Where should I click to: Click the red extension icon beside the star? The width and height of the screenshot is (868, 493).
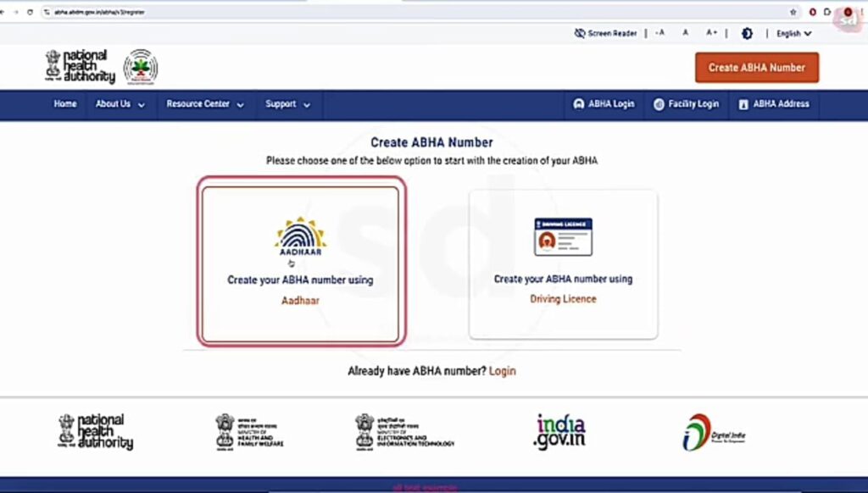812,12
